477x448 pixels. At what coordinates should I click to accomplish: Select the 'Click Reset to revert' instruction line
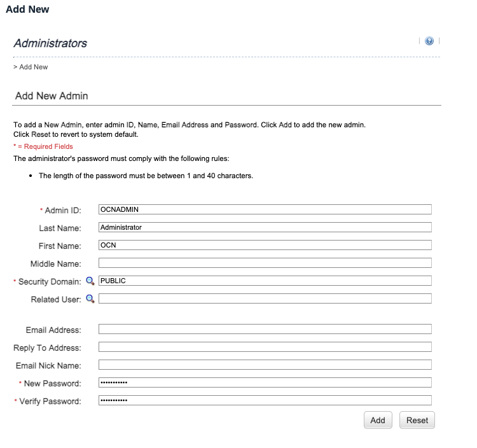tap(76, 134)
